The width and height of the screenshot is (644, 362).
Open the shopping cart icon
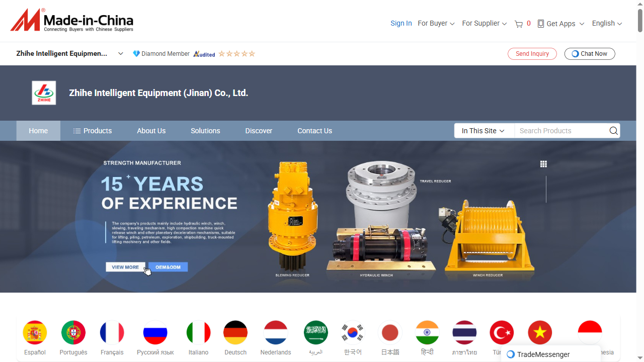point(519,24)
